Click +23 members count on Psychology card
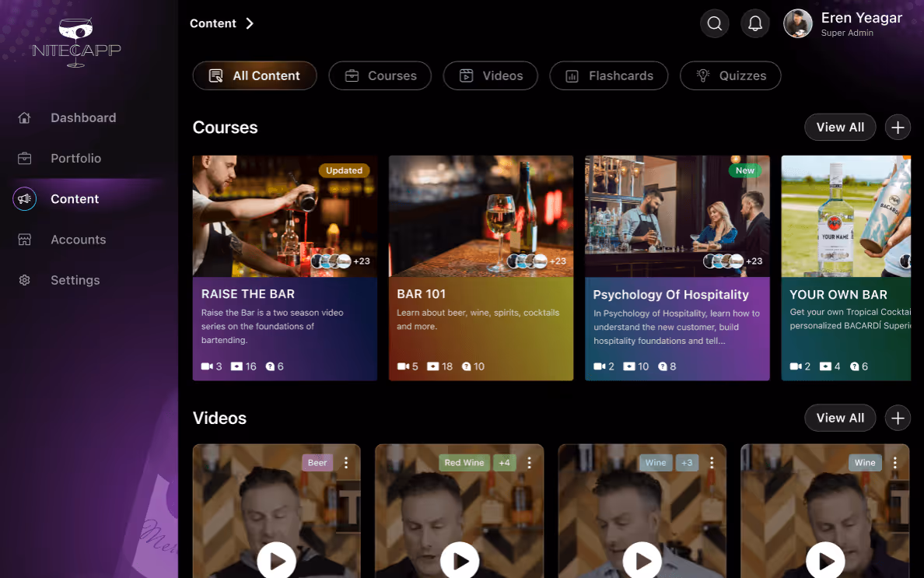This screenshot has width=924, height=578. [754, 261]
